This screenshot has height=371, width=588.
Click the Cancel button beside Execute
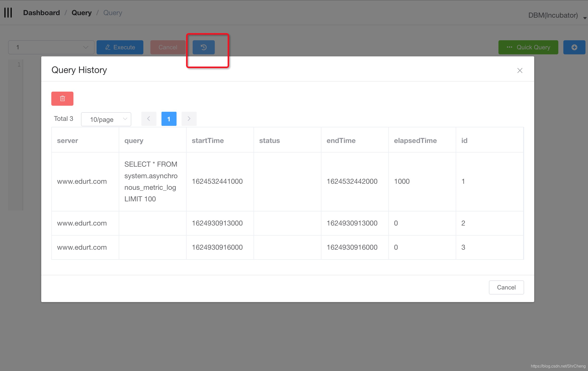[168, 47]
